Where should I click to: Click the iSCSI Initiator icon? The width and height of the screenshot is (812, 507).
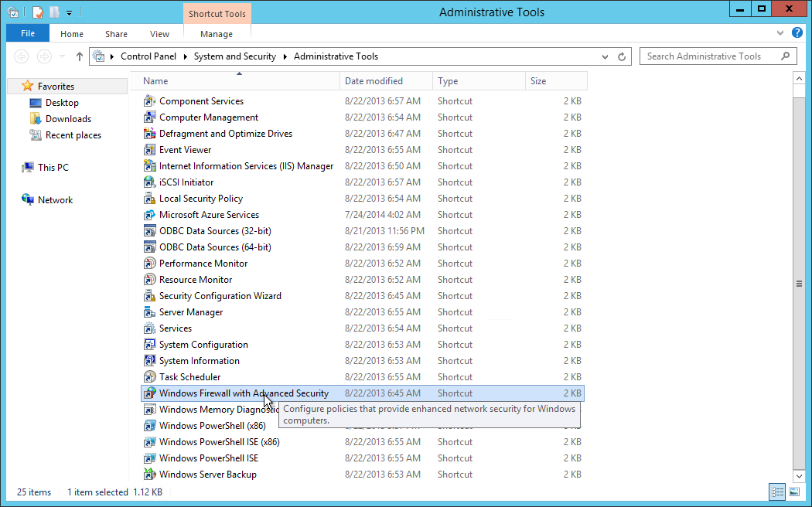[x=150, y=182]
